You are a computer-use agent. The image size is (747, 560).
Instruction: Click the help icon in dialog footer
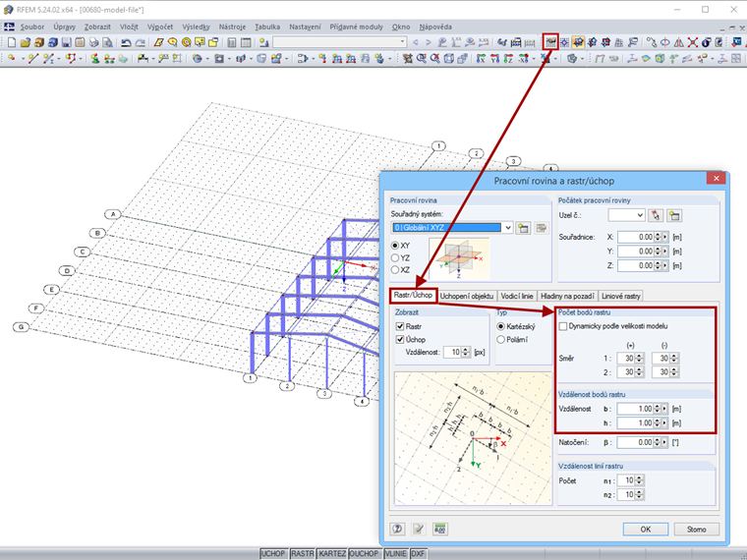point(397,529)
